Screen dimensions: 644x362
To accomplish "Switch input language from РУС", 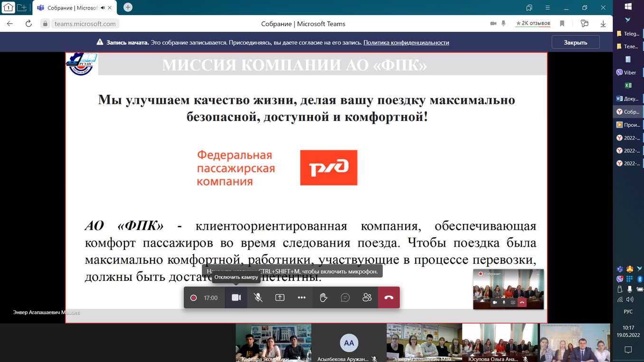I will click(x=628, y=312).
